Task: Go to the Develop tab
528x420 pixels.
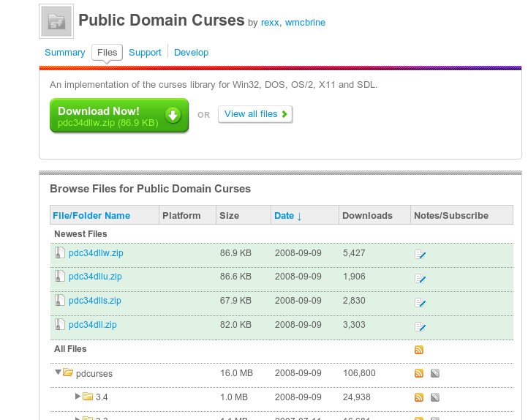Action: [x=191, y=53]
